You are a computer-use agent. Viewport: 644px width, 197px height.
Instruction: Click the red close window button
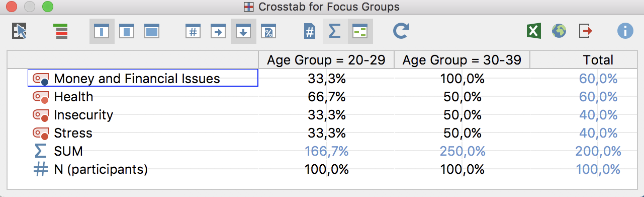(12, 7)
